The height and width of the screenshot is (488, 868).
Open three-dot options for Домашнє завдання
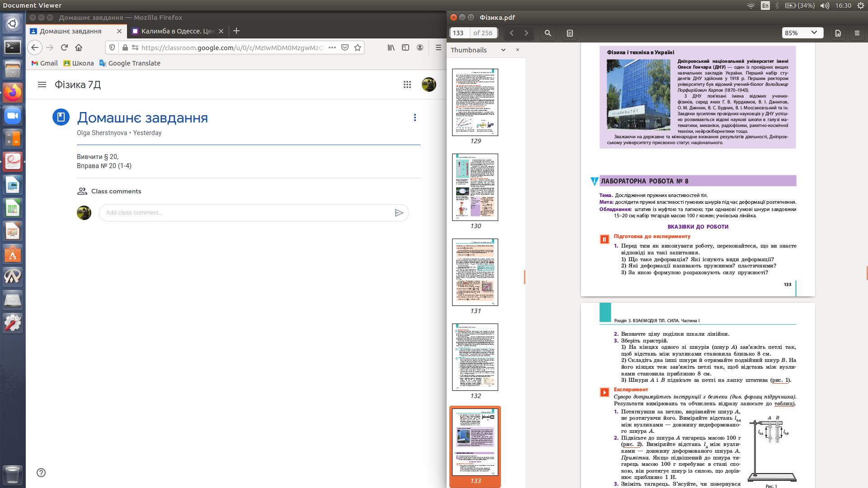(x=415, y=117)
